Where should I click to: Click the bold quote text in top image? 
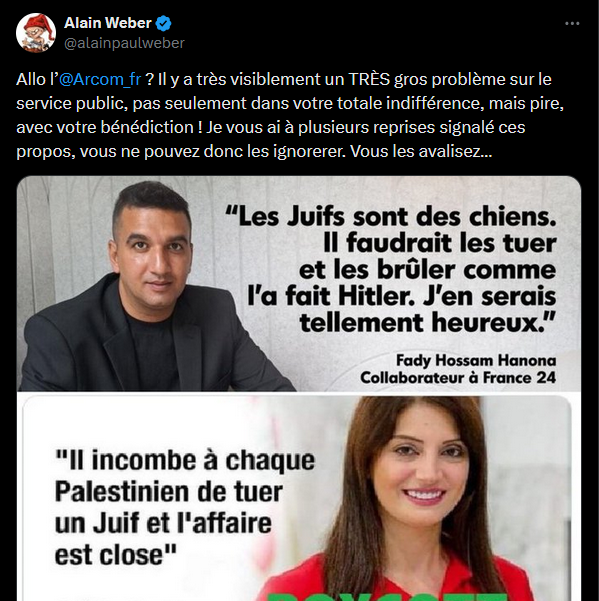tap(391, 269)
